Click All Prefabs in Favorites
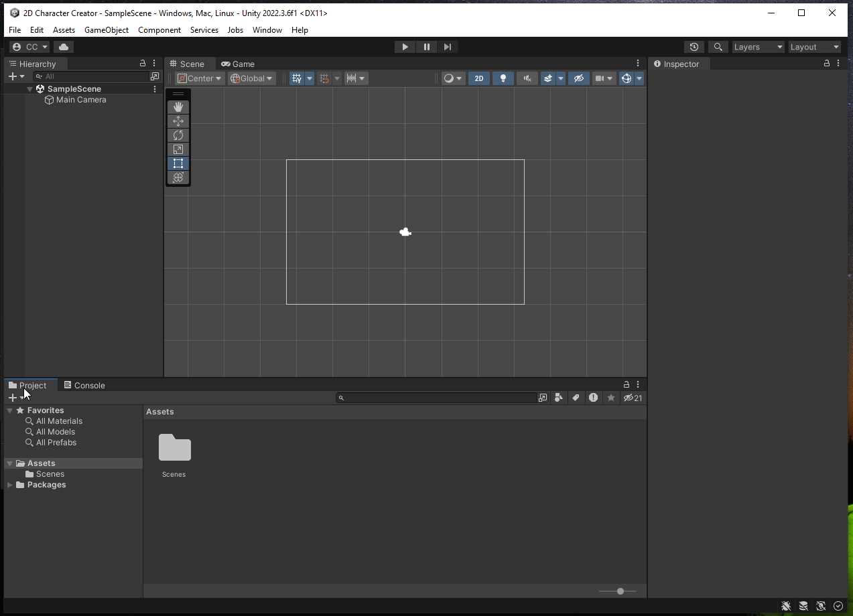The height and width of the screenshot is (616, 853). point(56,442)
